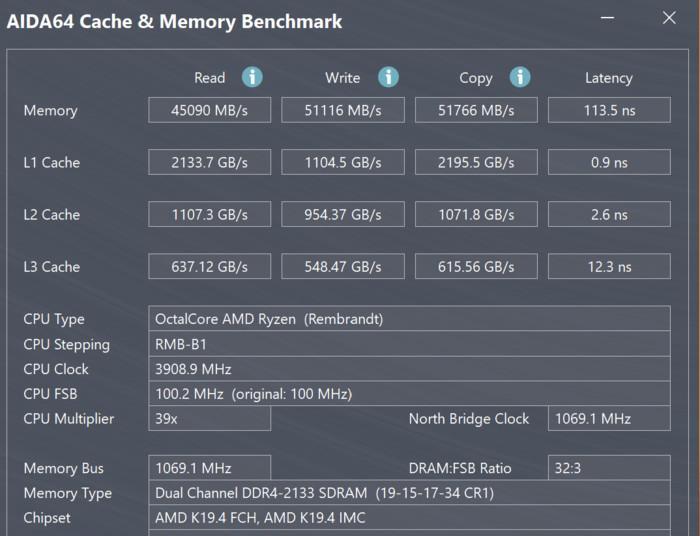700x536 pixels.
Task: Click the CPU Stepping RMB-B1 field
Action: click(x=409, y=344)
